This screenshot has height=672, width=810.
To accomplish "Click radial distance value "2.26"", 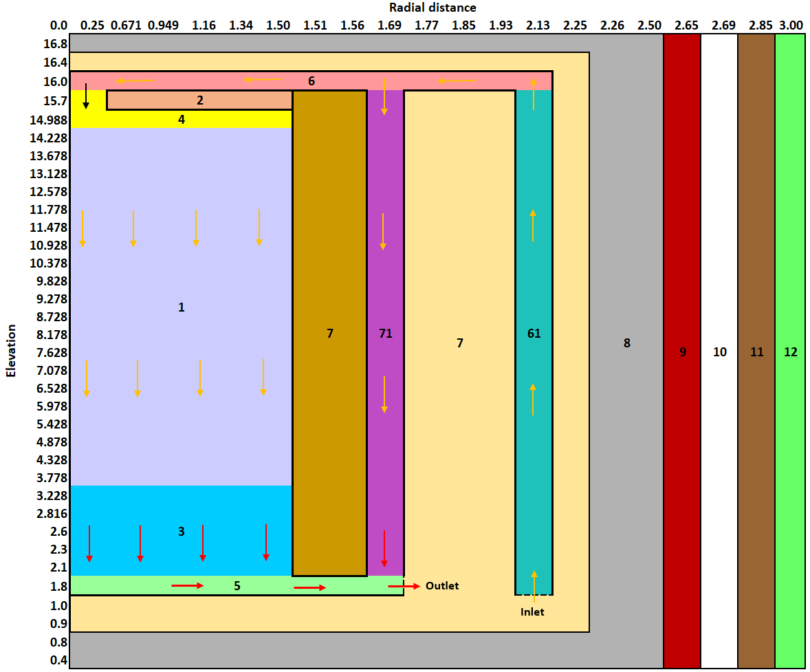I will coord(612,25).
